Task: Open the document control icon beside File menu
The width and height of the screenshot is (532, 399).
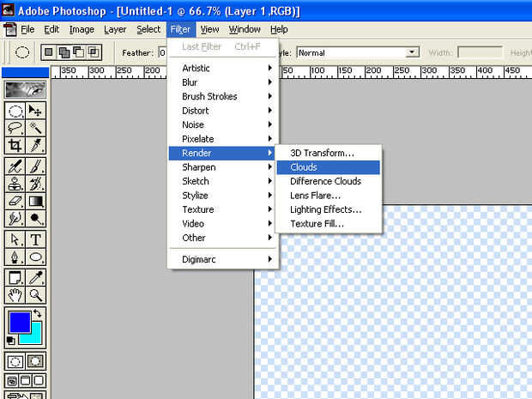Action: (10, 29)
